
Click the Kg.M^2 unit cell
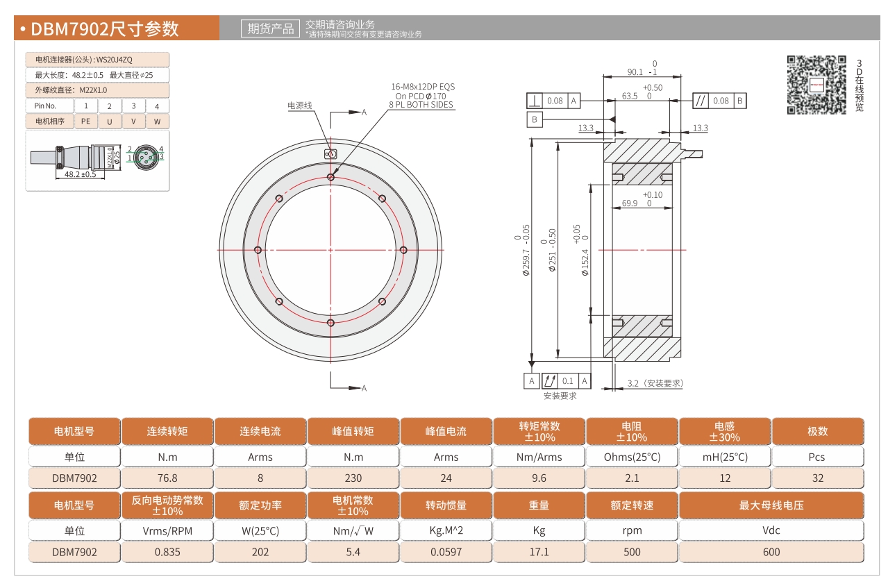446,531
